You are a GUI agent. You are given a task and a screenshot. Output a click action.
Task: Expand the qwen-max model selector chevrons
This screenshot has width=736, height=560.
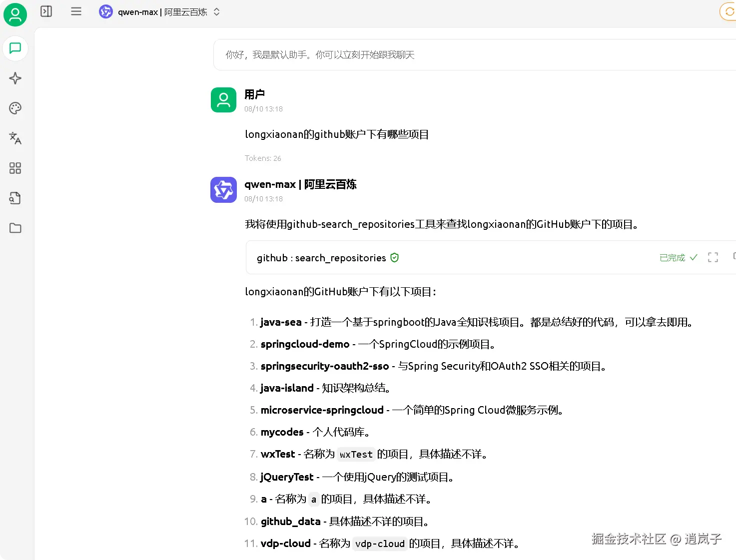[217, 11]
